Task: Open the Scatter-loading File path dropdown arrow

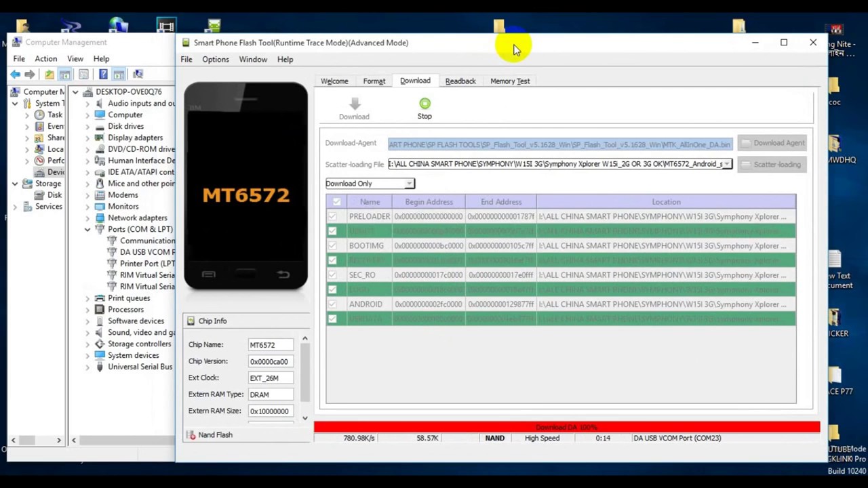Action: tap(727, 164)
